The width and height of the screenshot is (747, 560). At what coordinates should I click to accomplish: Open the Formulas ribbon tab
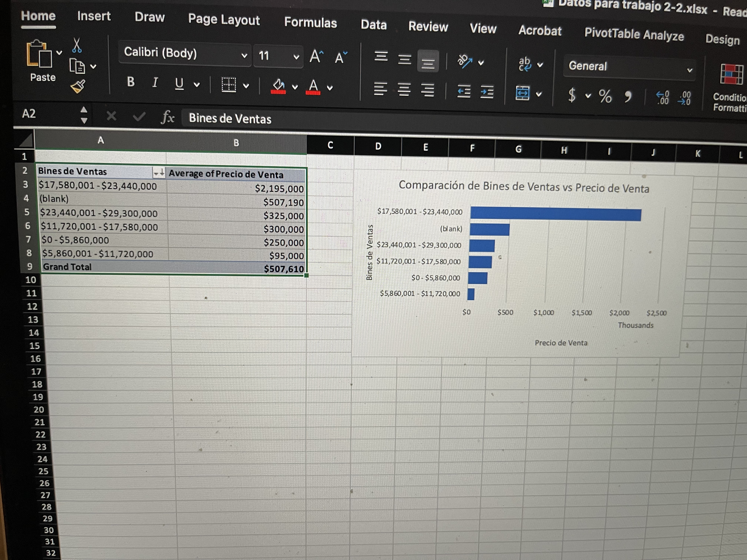coord(310,23)
